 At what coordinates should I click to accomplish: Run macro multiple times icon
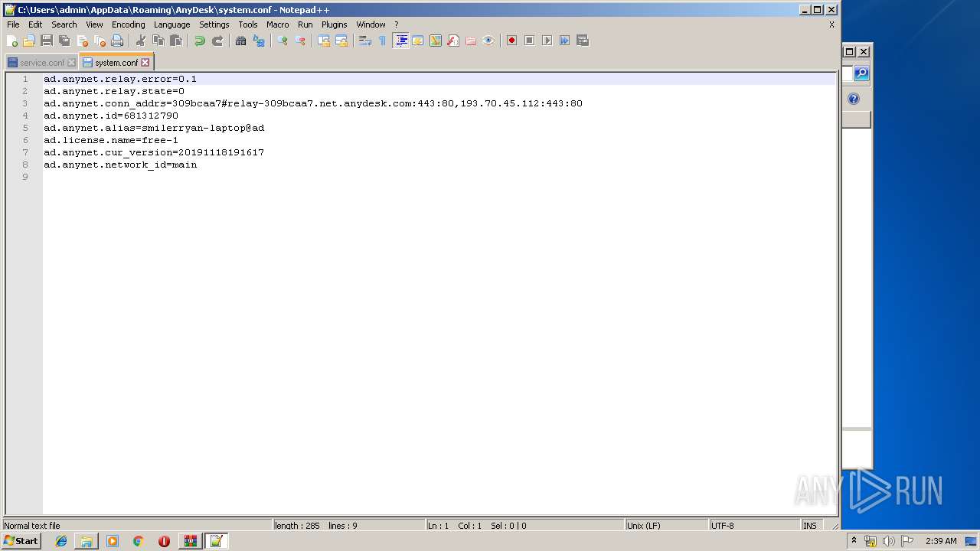(564, 41)
